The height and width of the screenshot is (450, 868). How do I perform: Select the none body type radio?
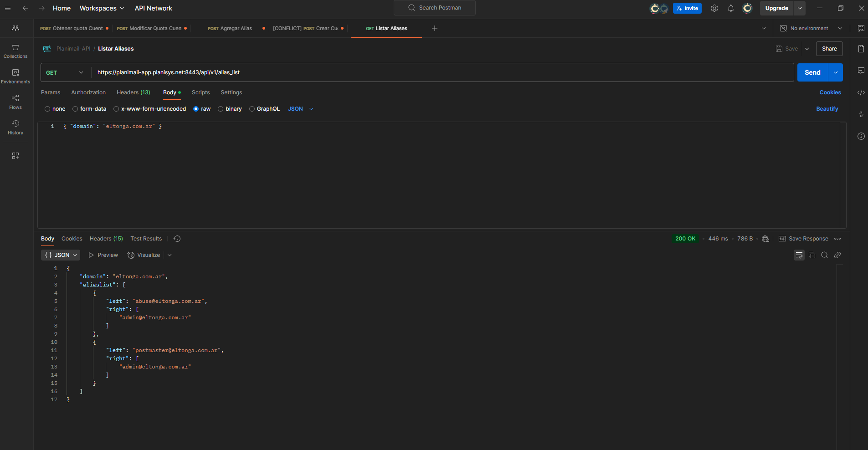[47, 109]
